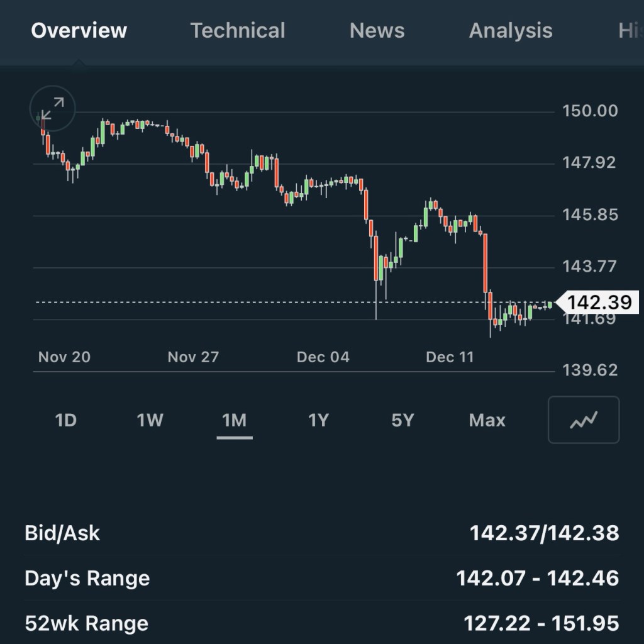Select the 1D time range

66,420
